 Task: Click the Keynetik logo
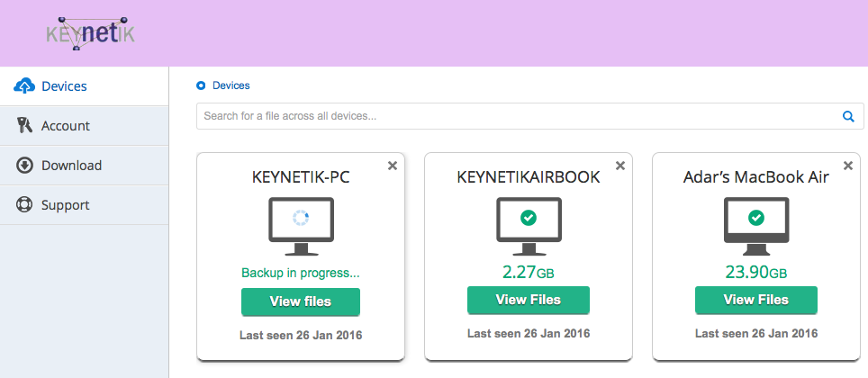tap(91, 33)
